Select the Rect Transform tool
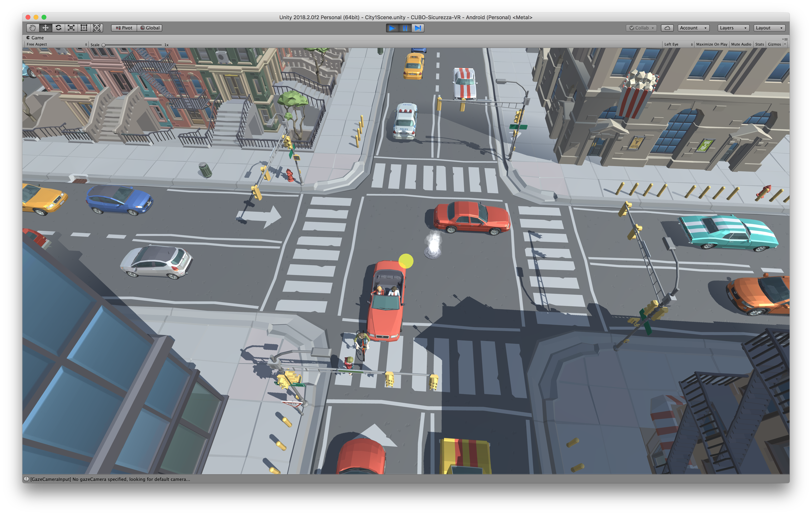812x515 pixels. pyautogui.click(x=84, y=28)
